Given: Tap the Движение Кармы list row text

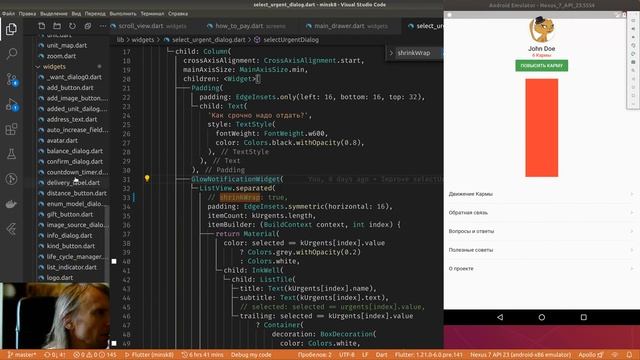Looking at the screenshot, I should pos(471,194).
